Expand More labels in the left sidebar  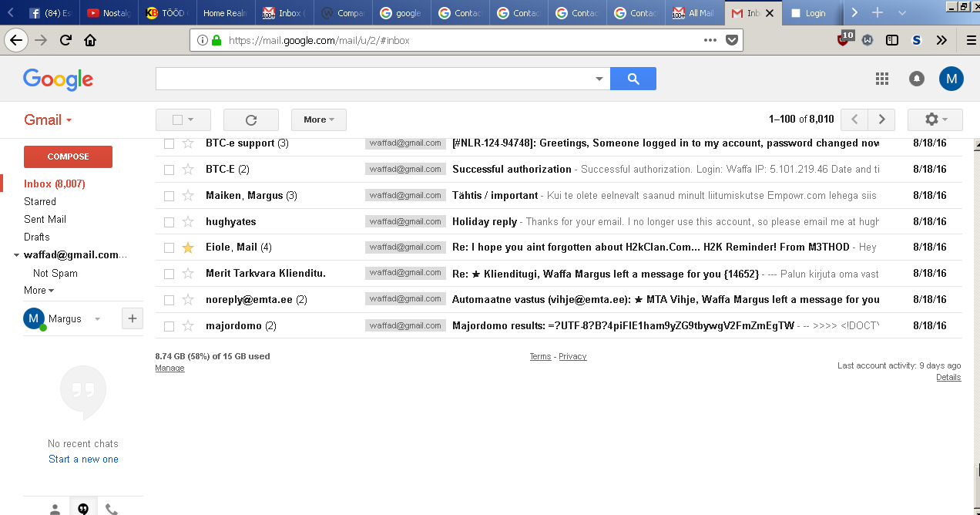[39, 291]
